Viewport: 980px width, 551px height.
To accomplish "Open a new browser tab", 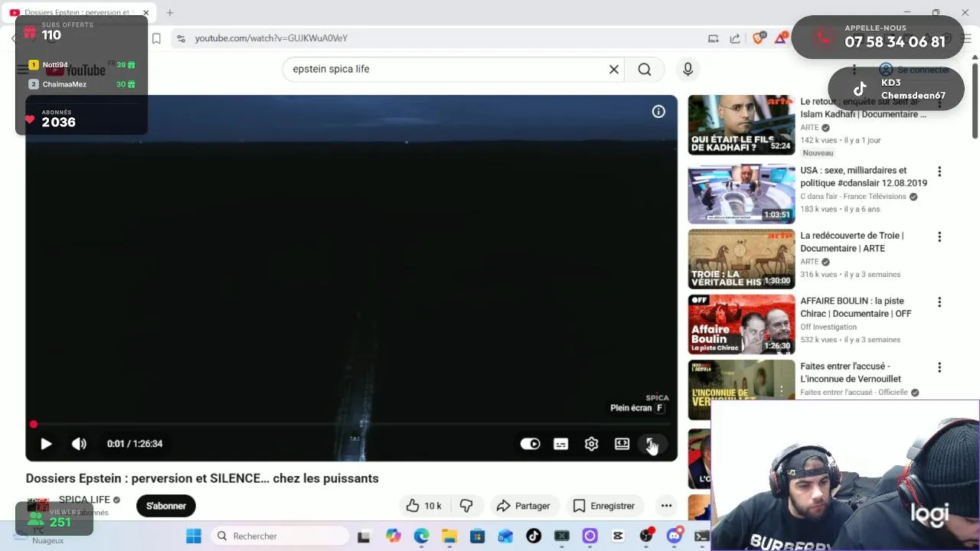I will coord(170,13).
